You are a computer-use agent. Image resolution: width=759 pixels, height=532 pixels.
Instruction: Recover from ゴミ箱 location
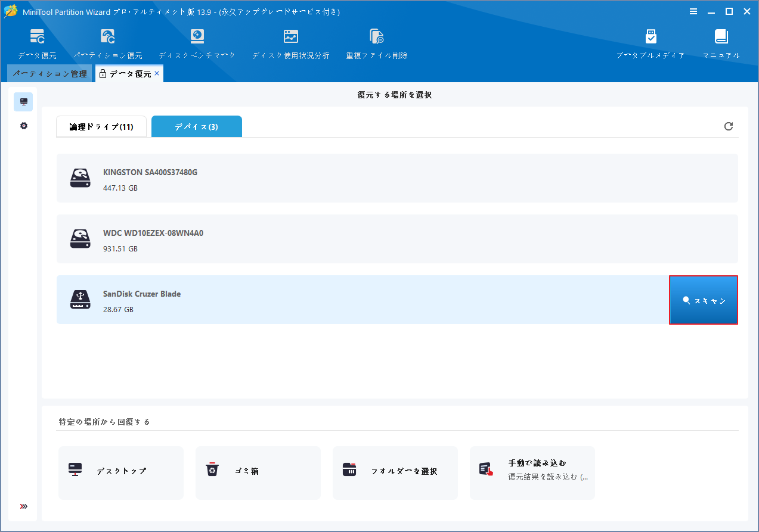pyautogui.click(x=258, y=473)
